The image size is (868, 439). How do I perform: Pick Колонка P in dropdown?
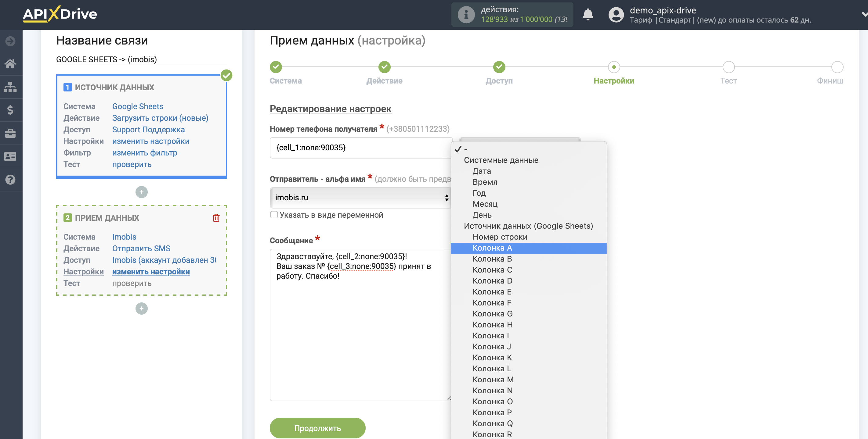pos(529,412)
